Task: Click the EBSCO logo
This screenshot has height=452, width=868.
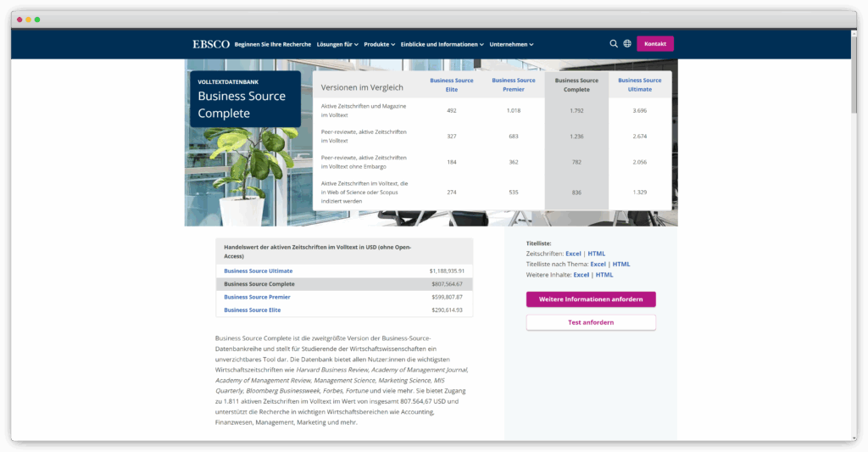Action: [x=211, y=44]
